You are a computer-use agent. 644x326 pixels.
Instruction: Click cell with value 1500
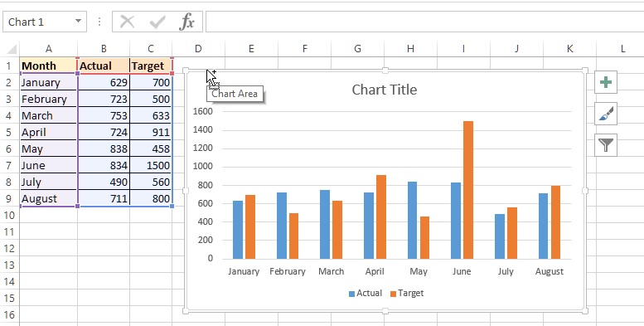click(151, 165)
